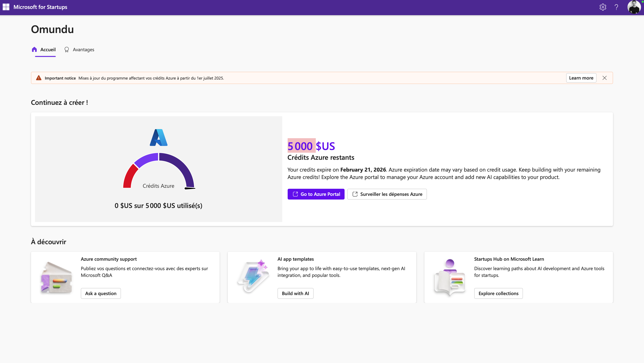
Task: Click Learn more on the notice
Action: click(581, 78)
